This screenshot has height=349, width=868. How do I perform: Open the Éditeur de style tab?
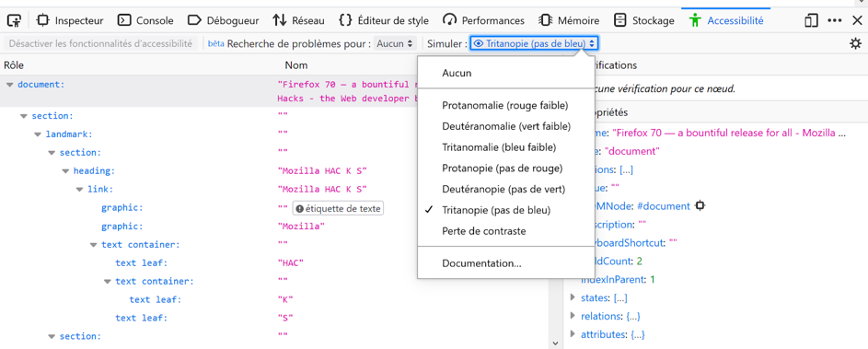pos(384,20)
